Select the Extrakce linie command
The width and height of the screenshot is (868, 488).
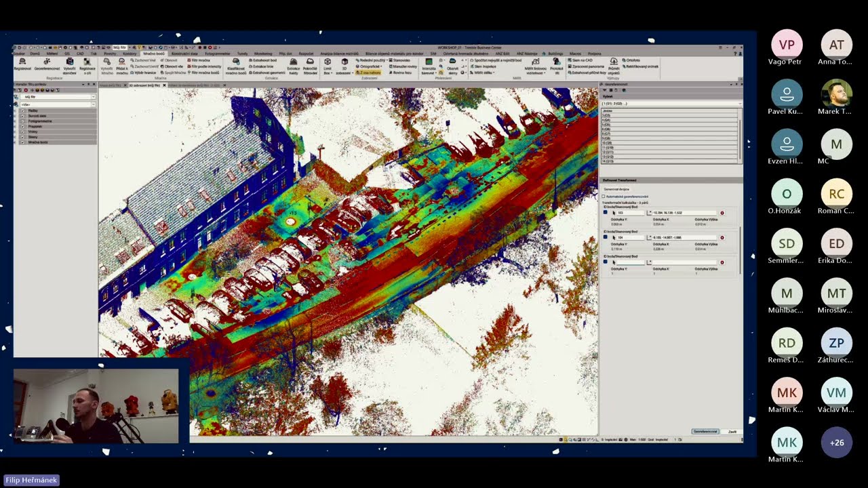[x=262, y=66]
